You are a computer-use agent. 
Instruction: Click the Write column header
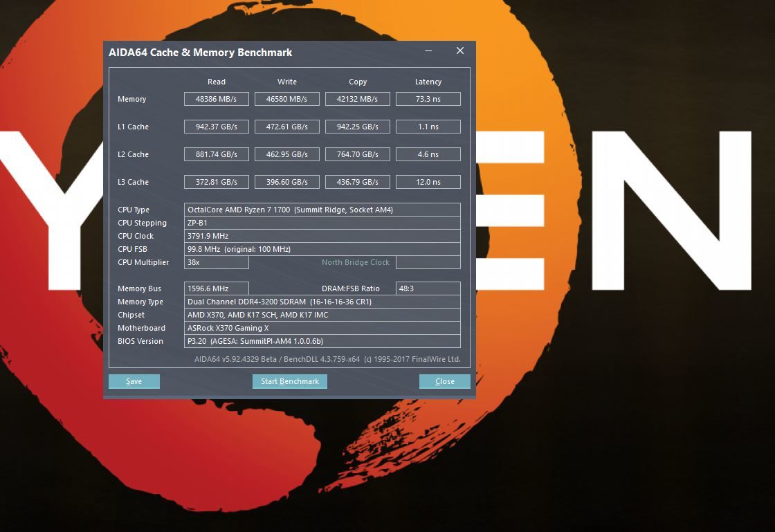[x=287, y=82]
